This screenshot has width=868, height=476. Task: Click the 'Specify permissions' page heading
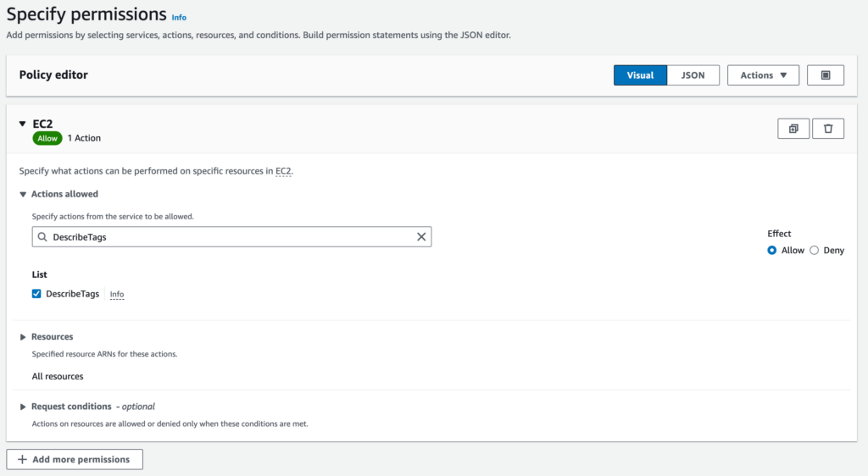tap(86, 14)
